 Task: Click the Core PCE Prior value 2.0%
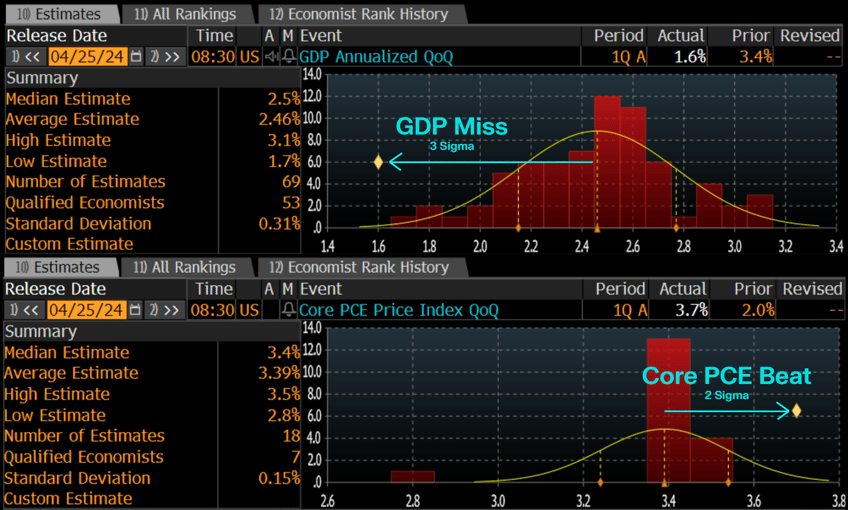point(758,310)
